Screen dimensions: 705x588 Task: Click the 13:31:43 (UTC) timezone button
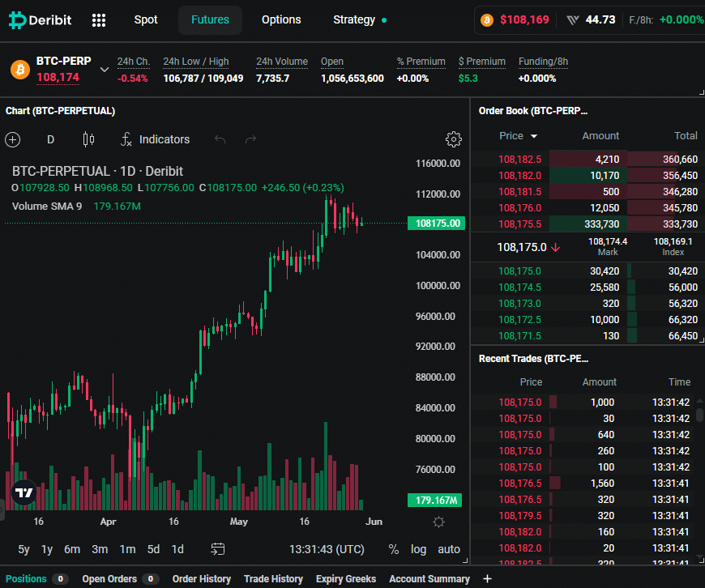click(327, 549)
